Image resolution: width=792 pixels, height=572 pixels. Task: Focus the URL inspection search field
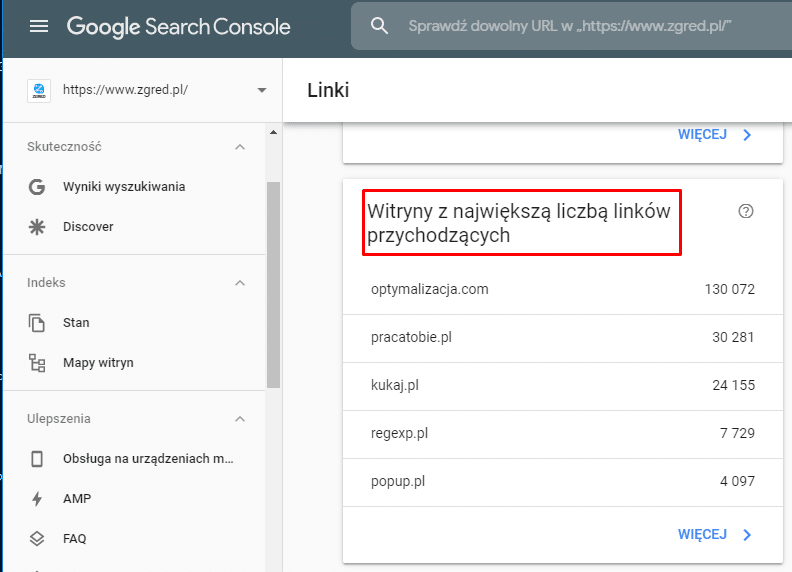click(570, 26)
